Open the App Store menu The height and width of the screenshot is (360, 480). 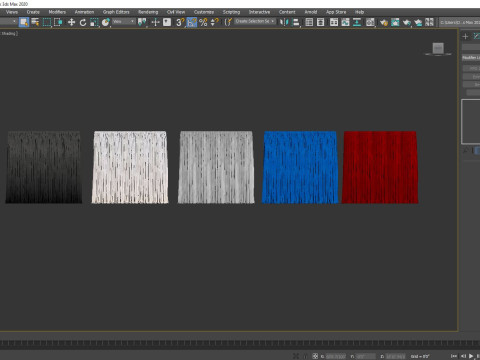coord(336,12)
